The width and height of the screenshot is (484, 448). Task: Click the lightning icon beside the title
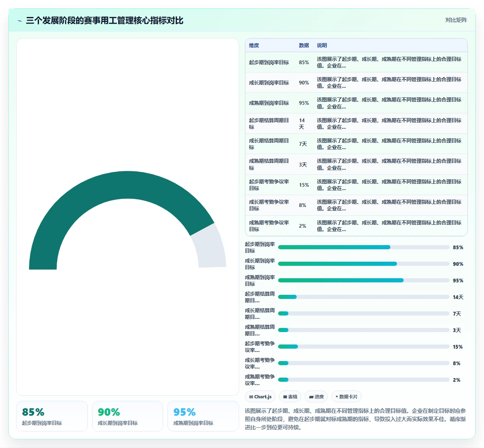point(20,21)
